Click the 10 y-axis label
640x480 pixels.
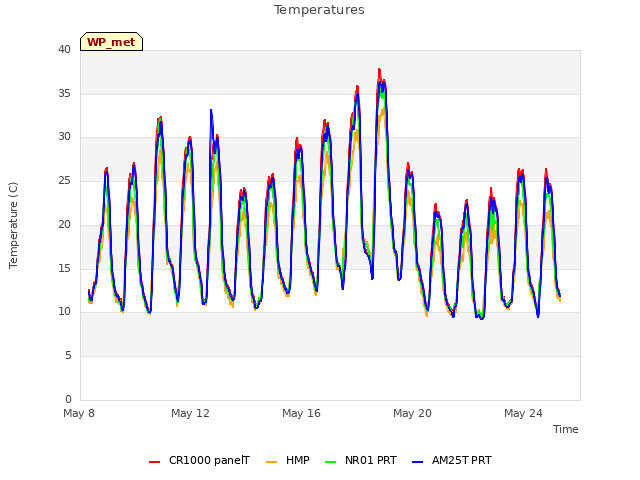[64, 312]
